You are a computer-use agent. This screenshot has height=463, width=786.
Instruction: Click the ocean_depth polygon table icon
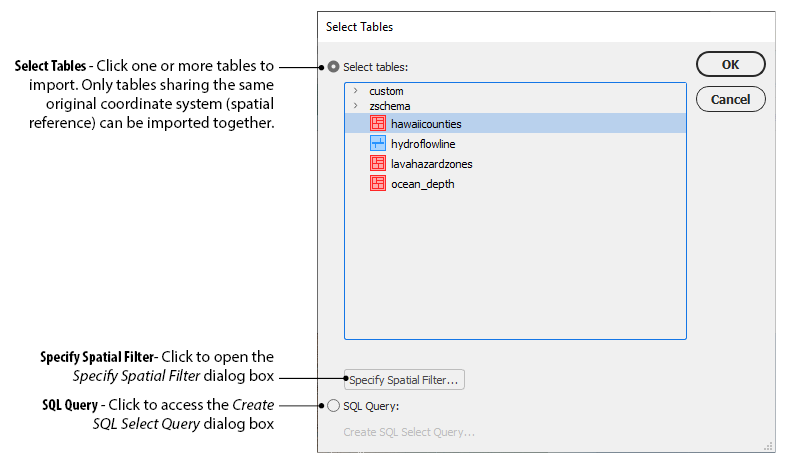[x=377, y=183]
